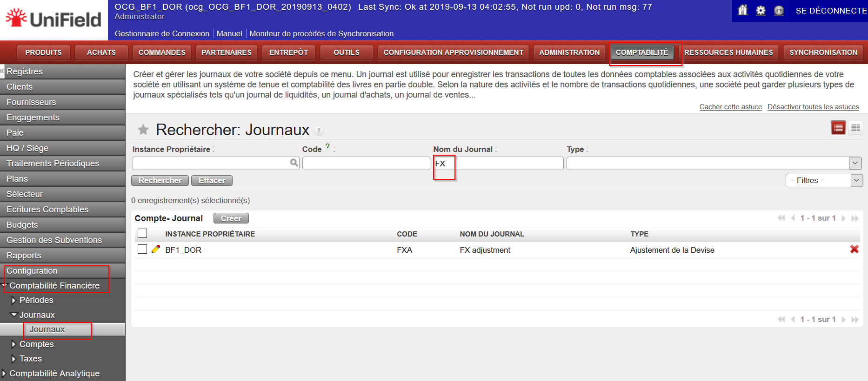The image size is (868, 381).
Task: Click the Effacer button
Action: [x=212, y=180]
